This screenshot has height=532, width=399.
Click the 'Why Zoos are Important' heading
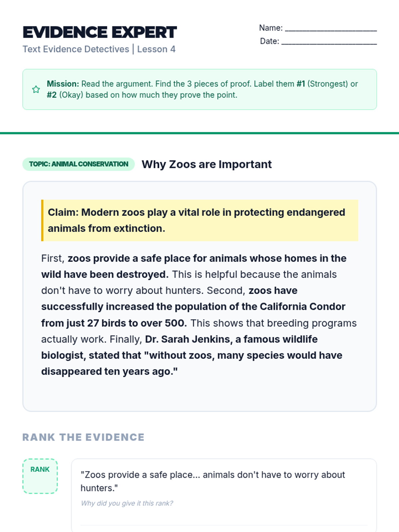point(207,164)
